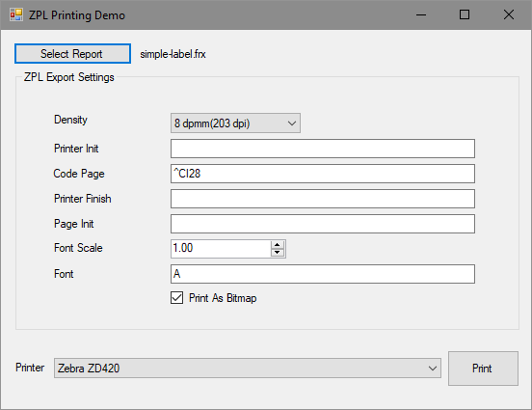Image resolution: width=532 pixels, height=410 pixels.
Task: Decrease Font Scale with down arrow
Action: (278, 253)
